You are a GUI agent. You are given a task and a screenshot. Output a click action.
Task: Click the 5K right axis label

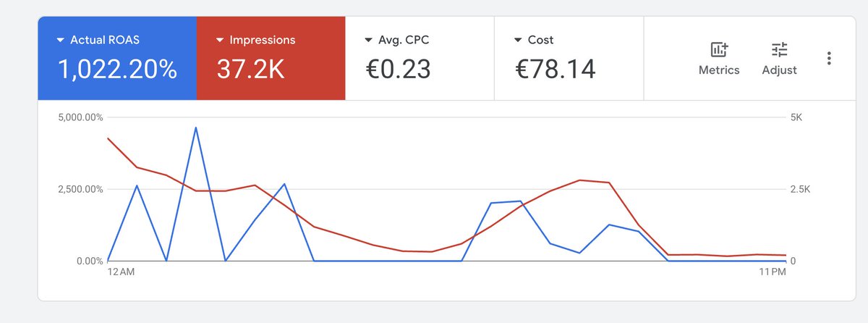pos(796,117)
